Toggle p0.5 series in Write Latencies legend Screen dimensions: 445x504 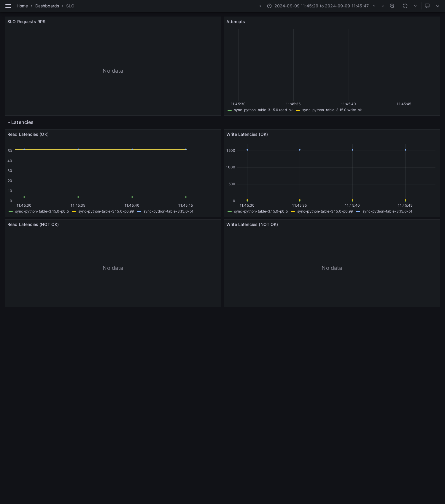coord(261,211)
